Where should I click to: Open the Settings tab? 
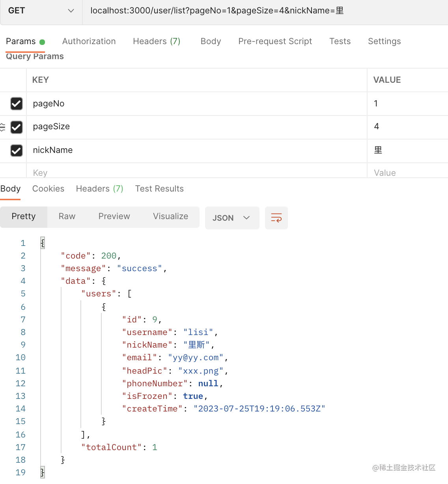pos(384,41)
